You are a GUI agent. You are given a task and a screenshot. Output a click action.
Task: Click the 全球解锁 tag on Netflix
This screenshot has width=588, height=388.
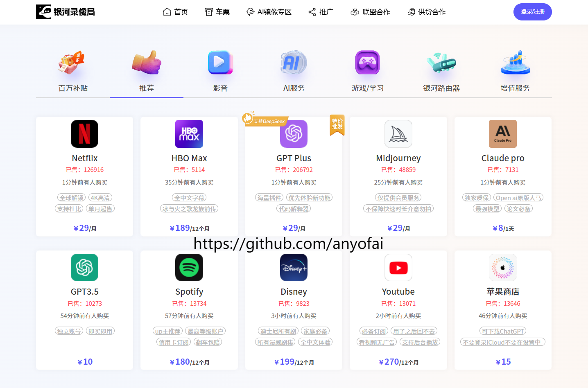72,198
